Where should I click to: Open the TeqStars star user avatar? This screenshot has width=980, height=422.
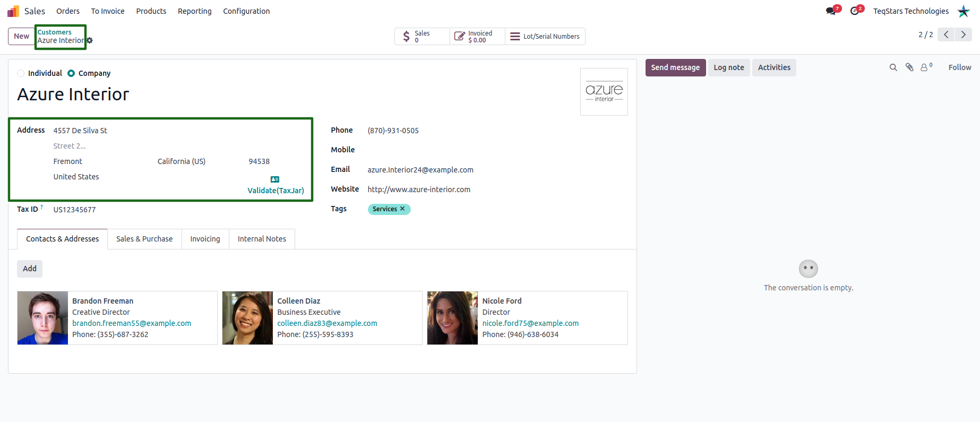click(964, 11)
